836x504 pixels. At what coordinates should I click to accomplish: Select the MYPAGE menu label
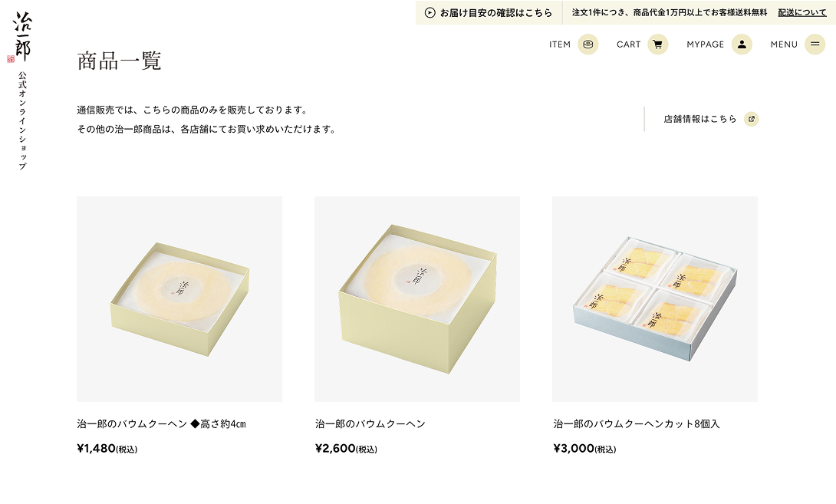coord(706,44)
